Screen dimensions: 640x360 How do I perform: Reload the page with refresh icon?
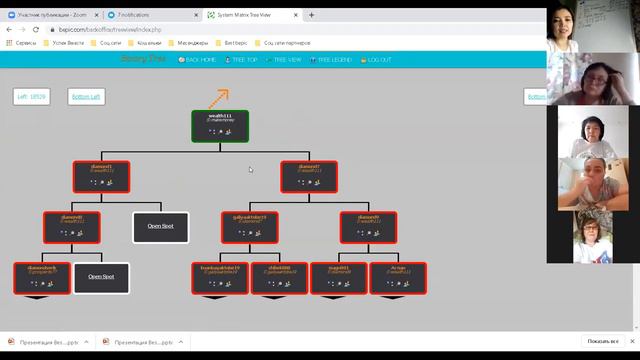(36, 29)
